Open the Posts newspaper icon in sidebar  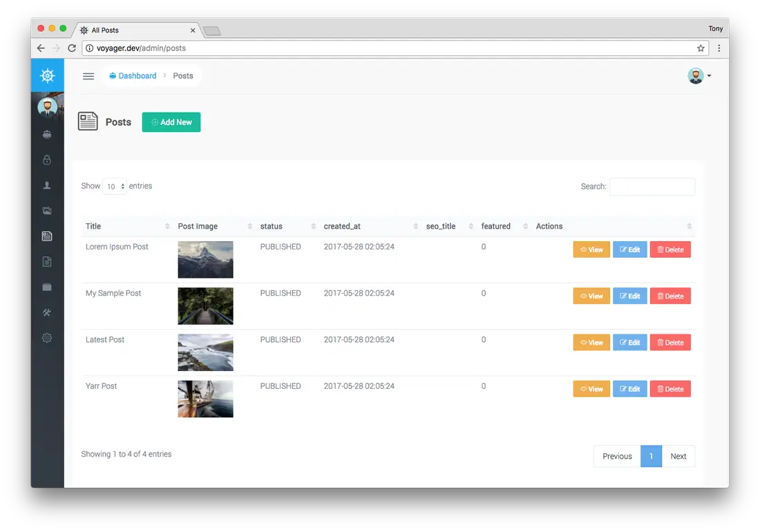click(x=47, y=236)
